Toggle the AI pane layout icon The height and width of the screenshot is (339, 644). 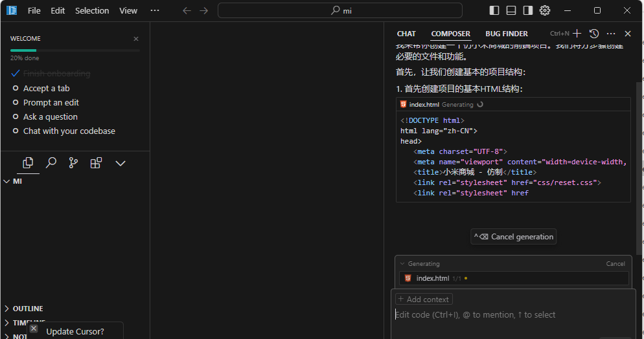coord(528,10)
